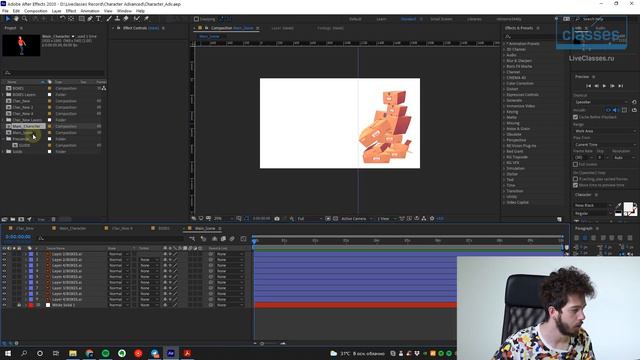This screenshot has height=360, width=640.
Task: Expand the Color Correction effects category
Action: 504,83
